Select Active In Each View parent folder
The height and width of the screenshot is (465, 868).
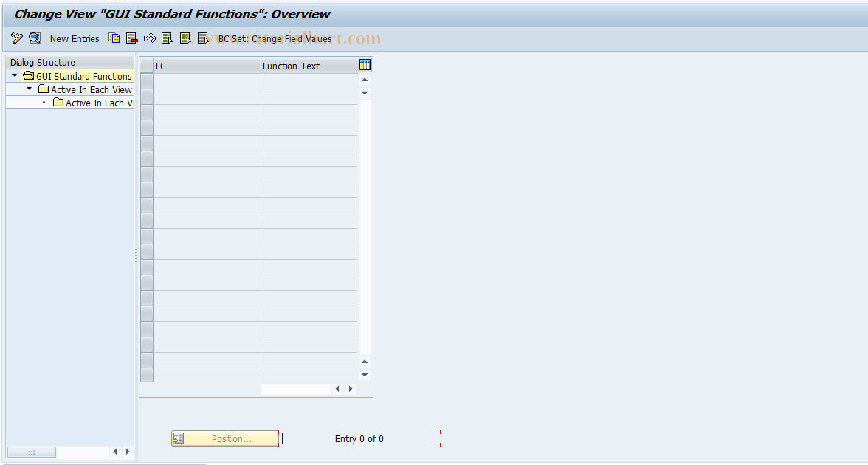[x=86, y=90]
